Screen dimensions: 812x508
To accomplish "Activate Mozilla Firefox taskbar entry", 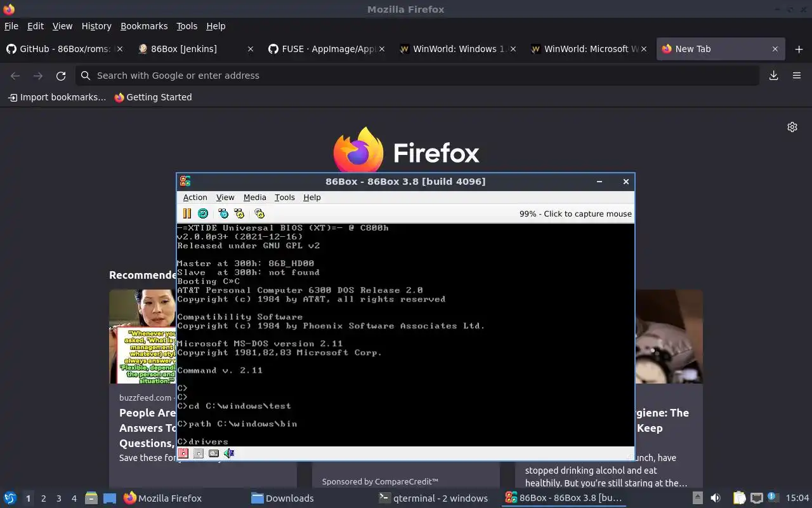I will point(182,498).
